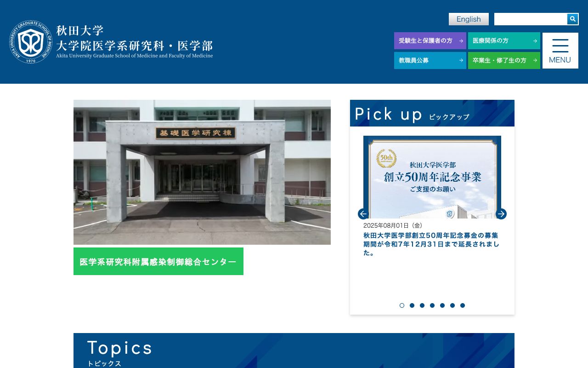The height and width of the screenshot is (368, 588).
Task: Click the Topics section heading
Action: tap(120, 348)
